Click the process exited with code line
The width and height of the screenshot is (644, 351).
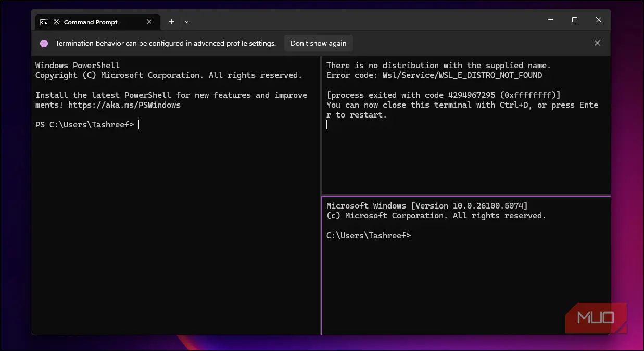[x=444, y=95]
